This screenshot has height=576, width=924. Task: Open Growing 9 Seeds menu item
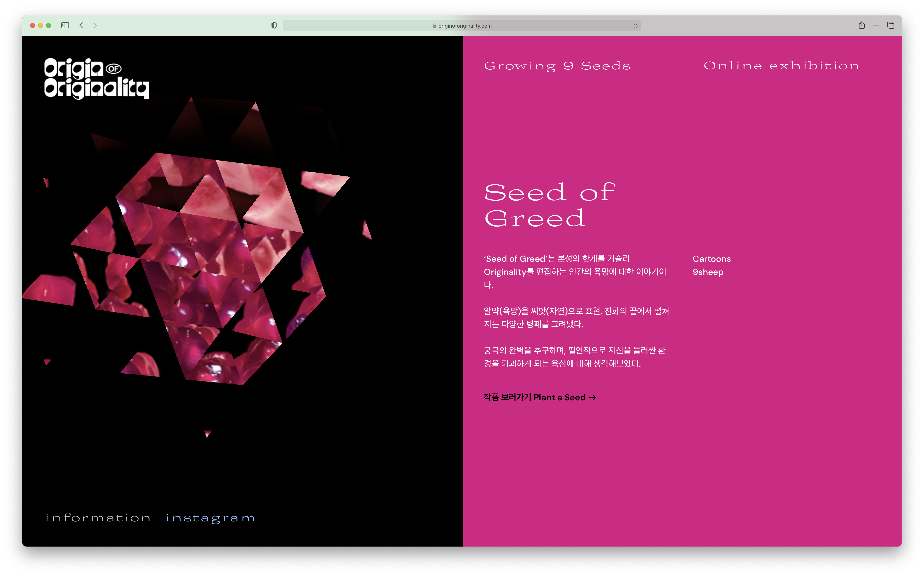(x=557, y=66)
